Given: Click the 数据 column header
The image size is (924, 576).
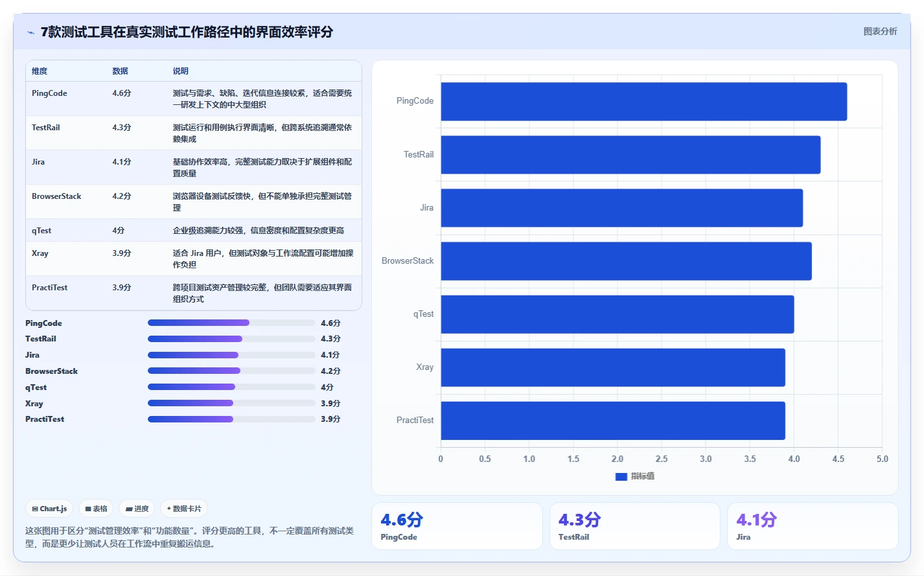Looking at the screenshot, I should tap(120, 71).
